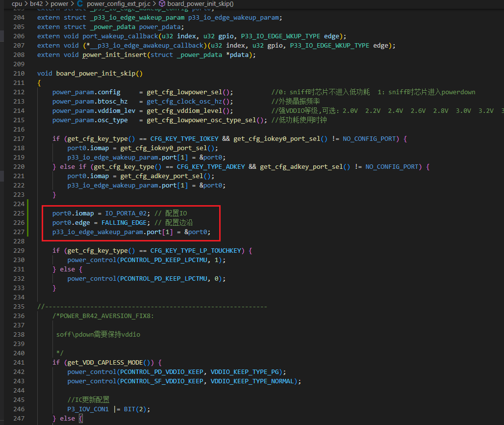Click the function symbol icon in the breadcrumb
The height and width of the screenshot is (425, 504).
point(162,3)
